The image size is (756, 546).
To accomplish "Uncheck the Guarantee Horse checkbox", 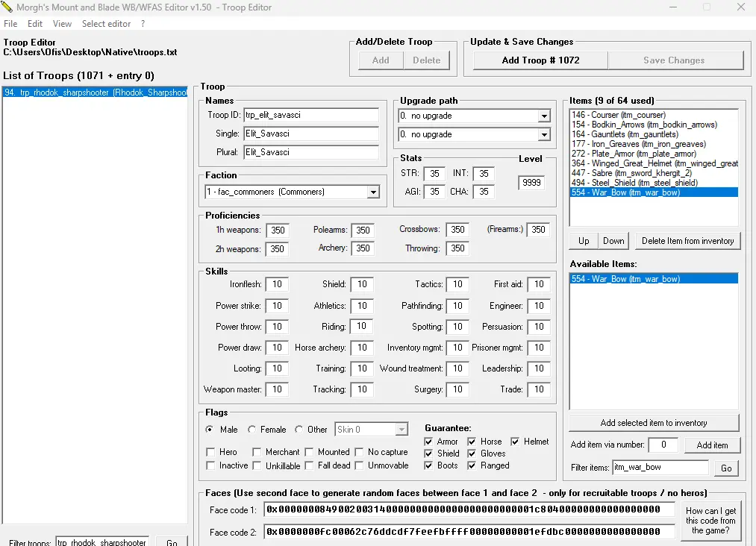I will pos(472,442).
